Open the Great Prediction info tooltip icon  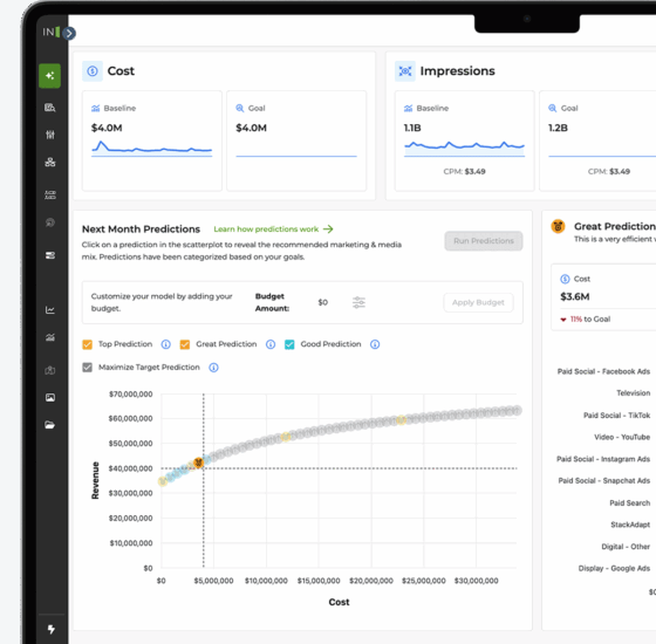click(270, 344)
